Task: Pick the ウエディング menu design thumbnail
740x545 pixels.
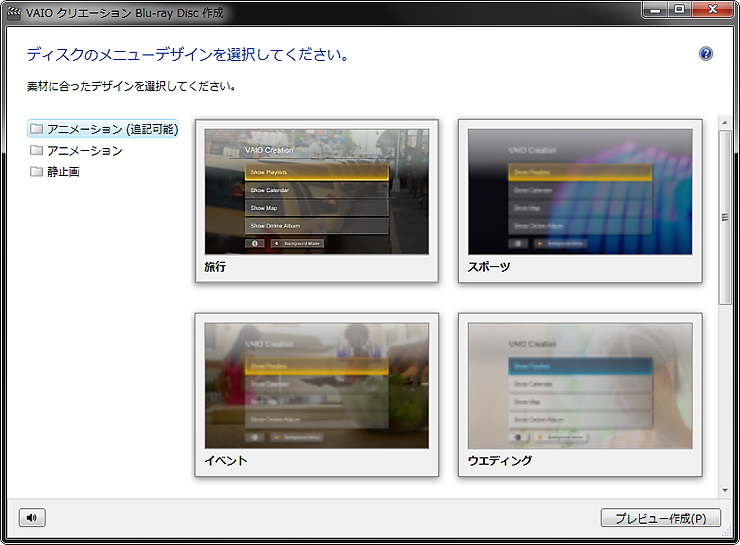Action: pyautogui.click(x=580, y=385)
